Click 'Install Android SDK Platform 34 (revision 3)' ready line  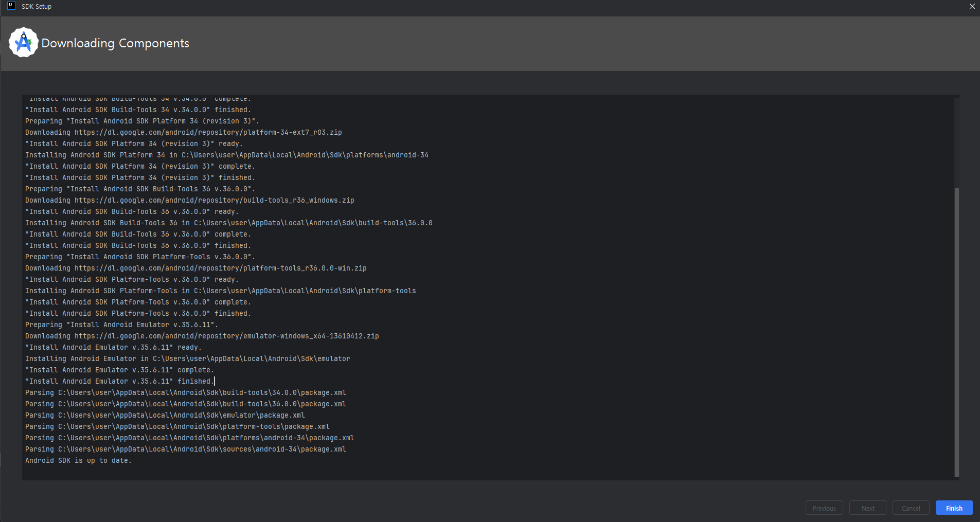[x=134, y=143]
